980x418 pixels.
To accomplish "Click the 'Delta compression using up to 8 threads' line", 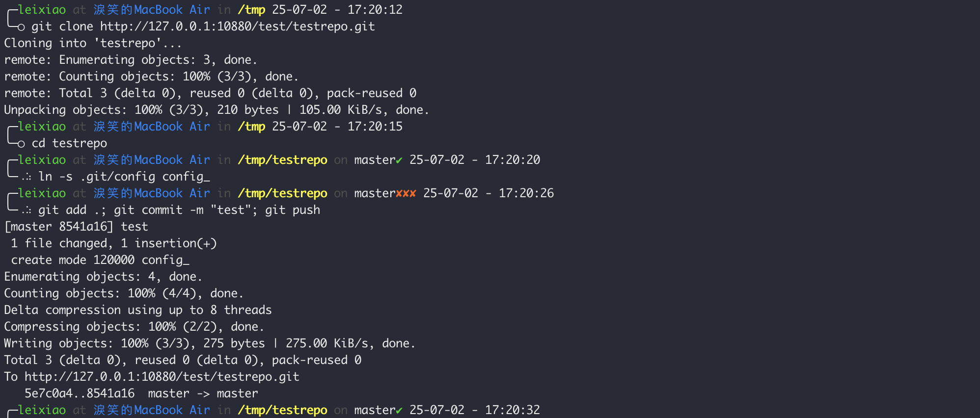I will click(138, 310).
